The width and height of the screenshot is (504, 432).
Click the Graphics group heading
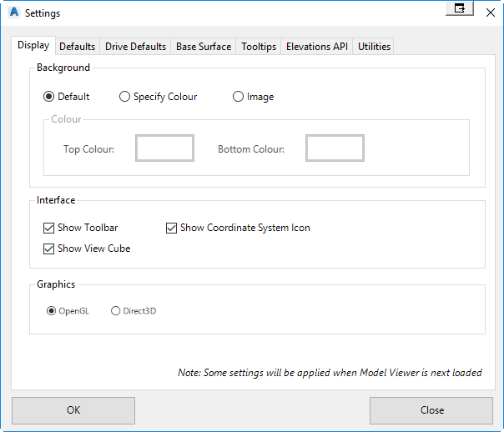56,284
